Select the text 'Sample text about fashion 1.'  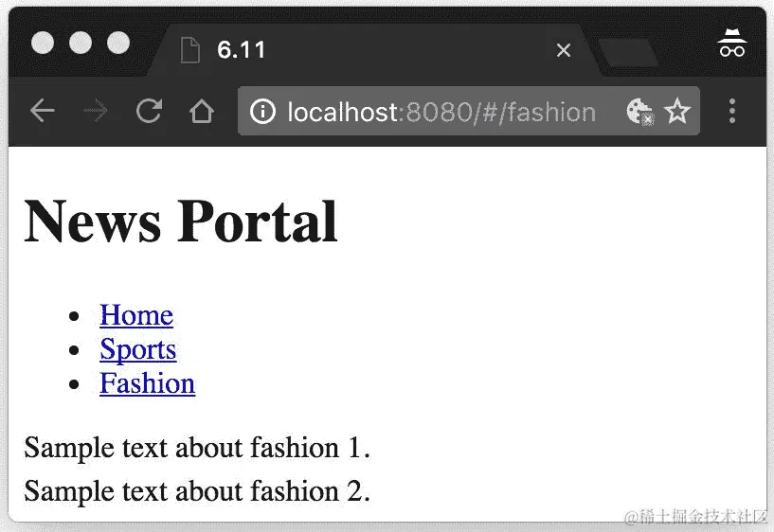point(197,448)
